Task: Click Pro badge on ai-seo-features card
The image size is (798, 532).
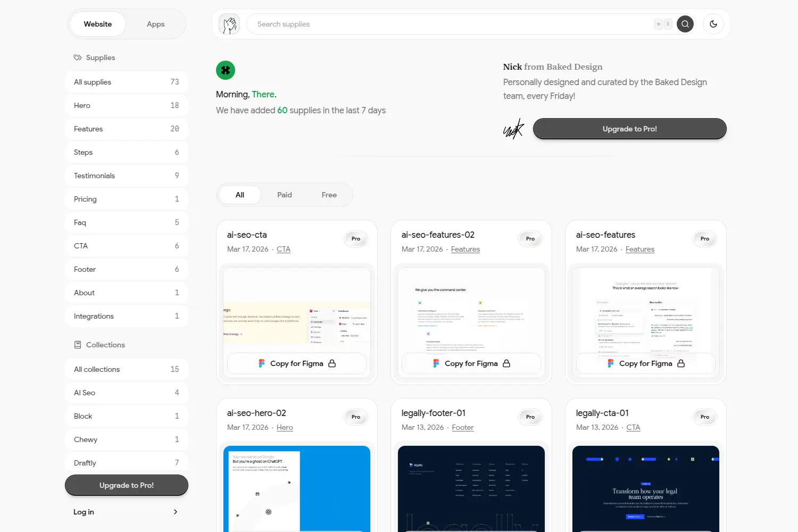Action: (x=705, y=239)
